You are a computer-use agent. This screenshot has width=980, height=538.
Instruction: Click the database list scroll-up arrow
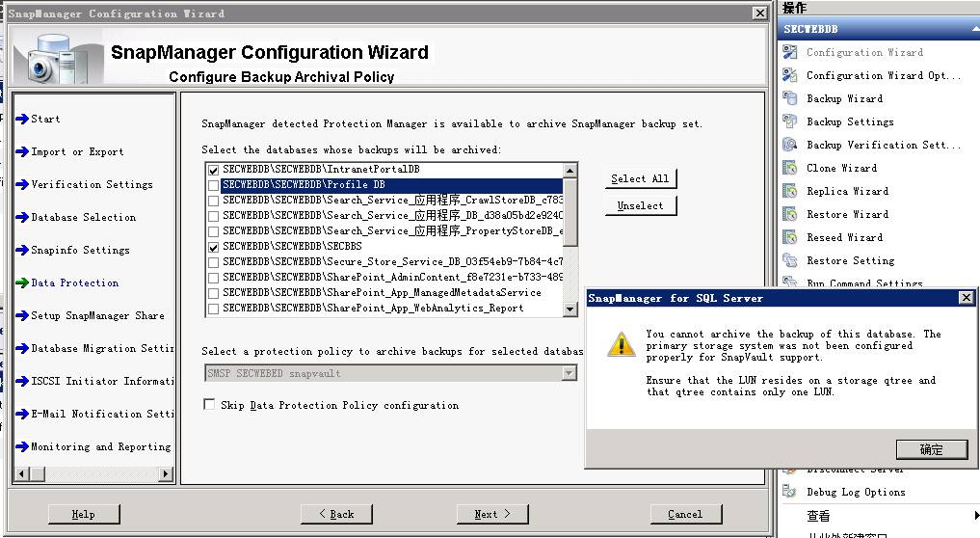click(570, 170)
